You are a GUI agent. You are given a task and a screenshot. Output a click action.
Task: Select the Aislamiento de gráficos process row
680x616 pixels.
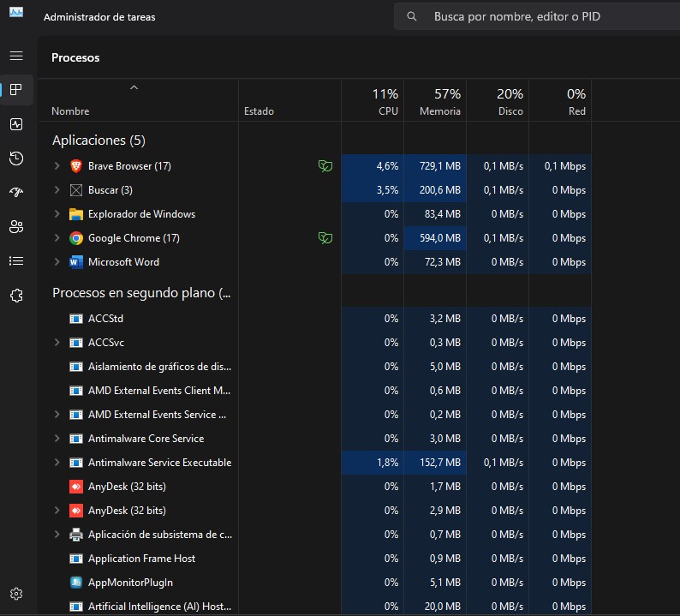[315, 367]
